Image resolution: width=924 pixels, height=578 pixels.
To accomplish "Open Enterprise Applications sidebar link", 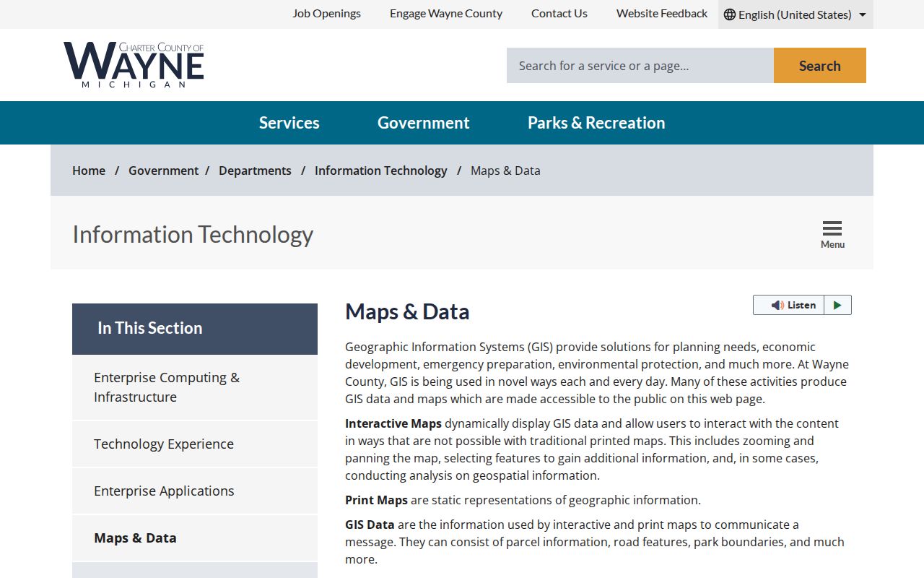I will click(x=195, y=491).
